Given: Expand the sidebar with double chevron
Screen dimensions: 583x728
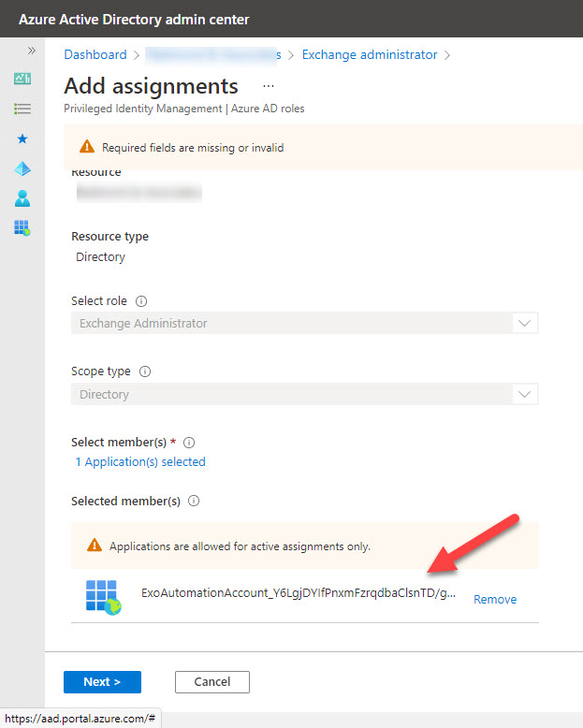Looking at the screenshot, I should [32, 51].
